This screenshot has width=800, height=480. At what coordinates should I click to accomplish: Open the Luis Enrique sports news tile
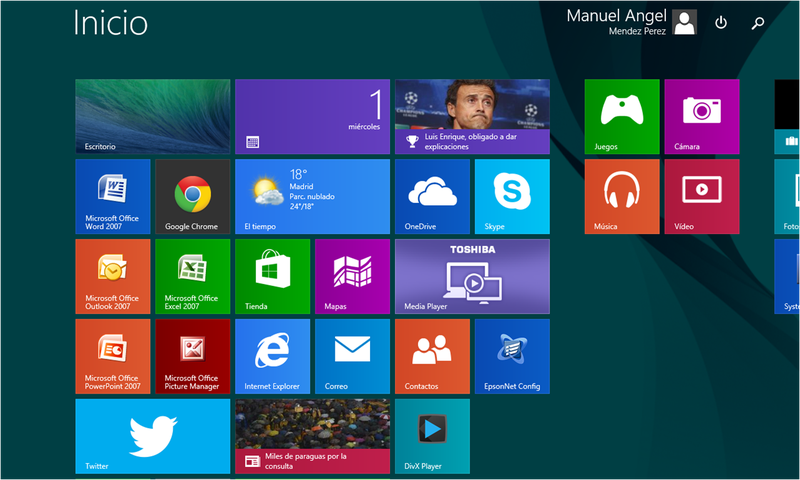click(x=472, y=116)
